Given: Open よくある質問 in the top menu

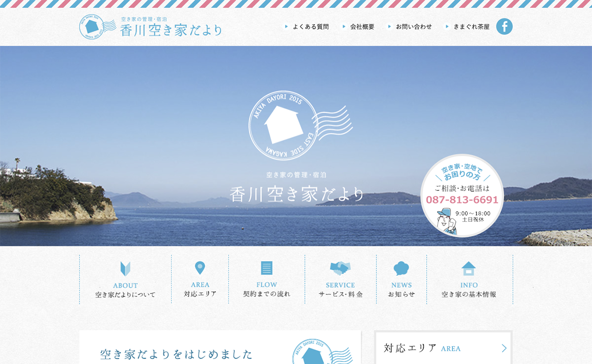Looking at the screenshot, I should pyautogui.click(x=310, y=27).
